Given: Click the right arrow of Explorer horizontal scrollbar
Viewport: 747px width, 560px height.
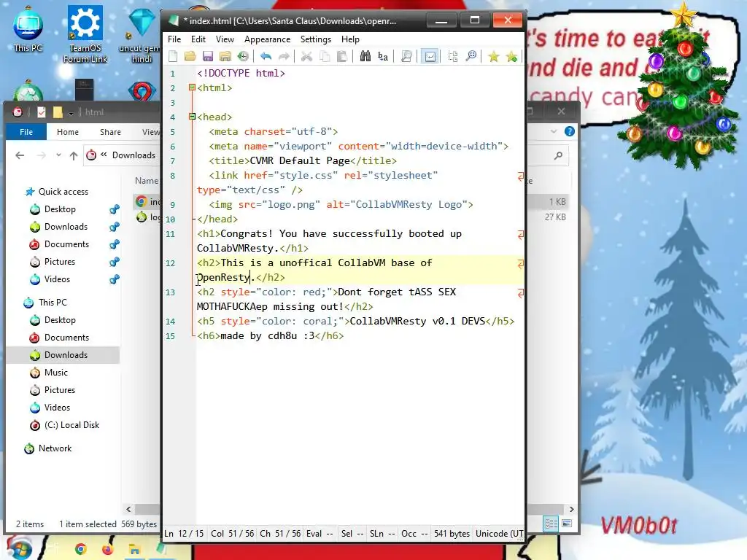Looking at the screenshot, I should tap(571, 509).
